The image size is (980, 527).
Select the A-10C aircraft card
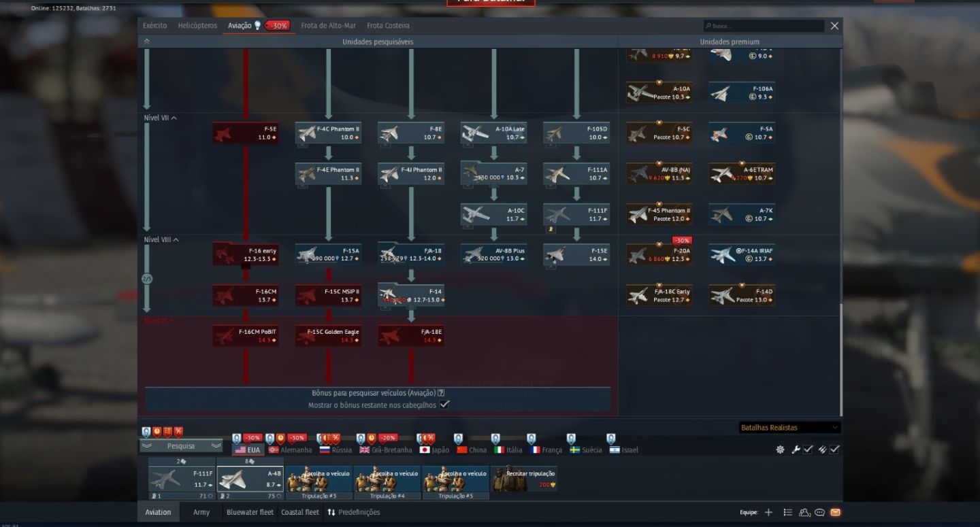click(494, 215)
